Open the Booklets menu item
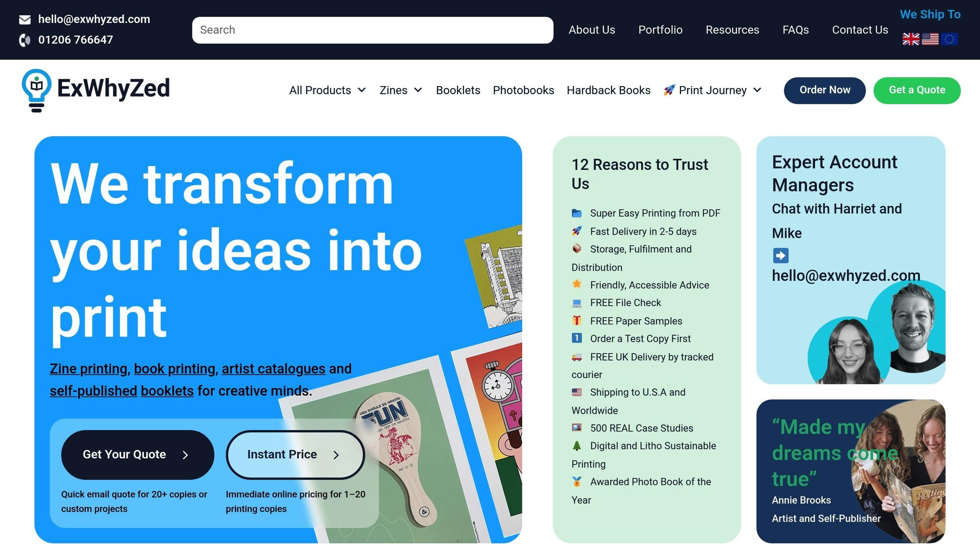The height and width of the screenshot is (551, 980). click(458, 90)
